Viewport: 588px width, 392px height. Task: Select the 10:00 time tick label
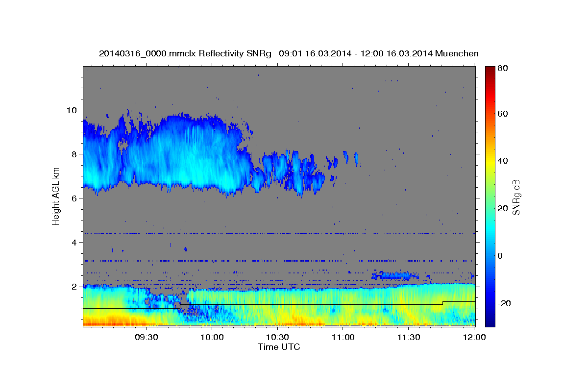click(x=212, y=338)
